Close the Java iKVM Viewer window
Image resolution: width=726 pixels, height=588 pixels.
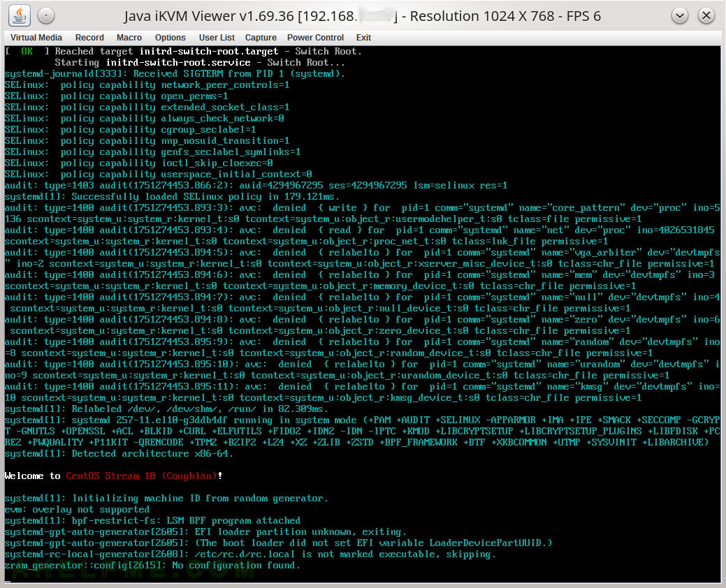pos(706,16)
